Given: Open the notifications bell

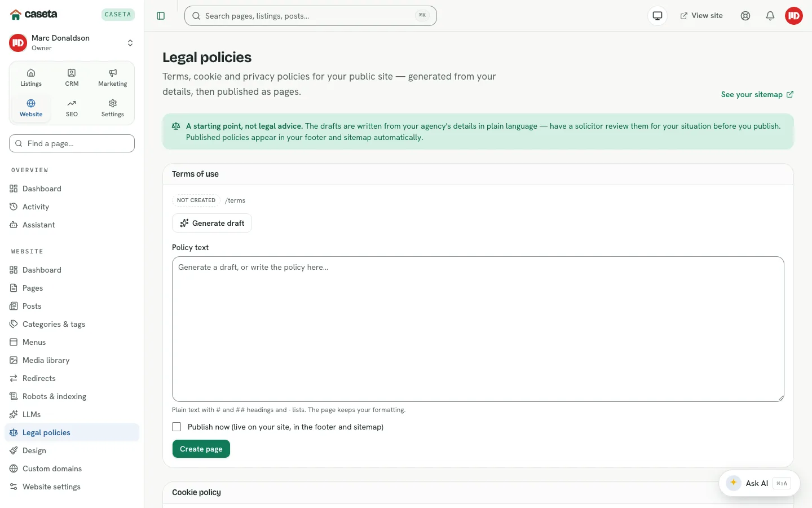Looking at the screenshot, I should (x=770, y=16).
